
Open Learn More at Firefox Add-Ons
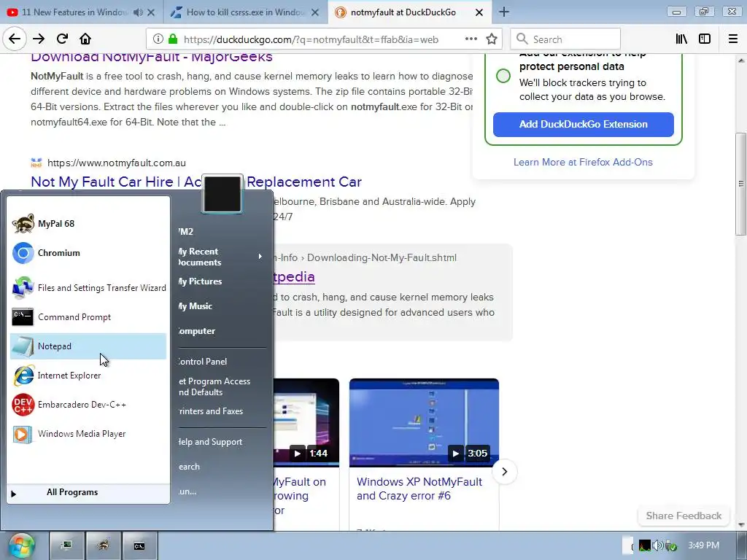click(583, 162)
